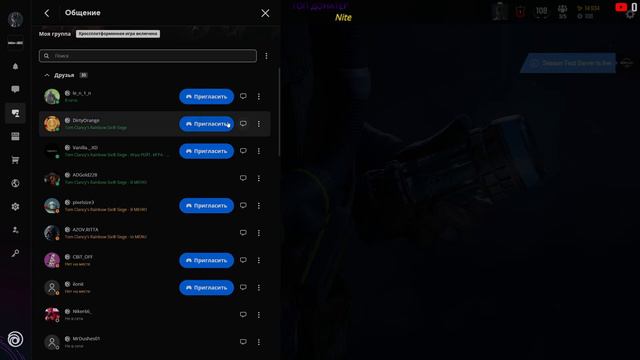Open the news feed sidebar icon
Viewport: 640px width, 360px height.
[x=16, y=136]
